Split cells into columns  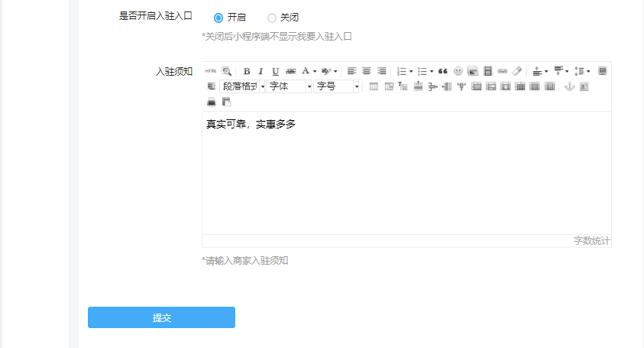coord(549,86)
